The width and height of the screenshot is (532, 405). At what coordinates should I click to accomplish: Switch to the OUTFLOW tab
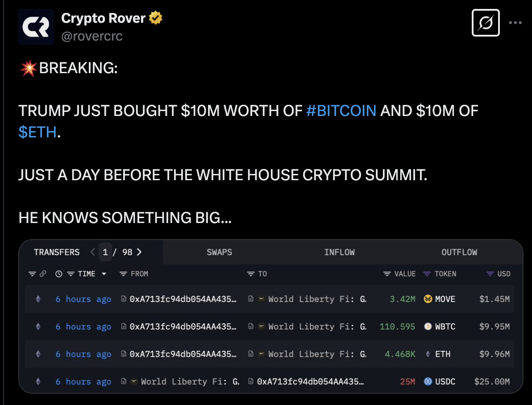point(459,252)
